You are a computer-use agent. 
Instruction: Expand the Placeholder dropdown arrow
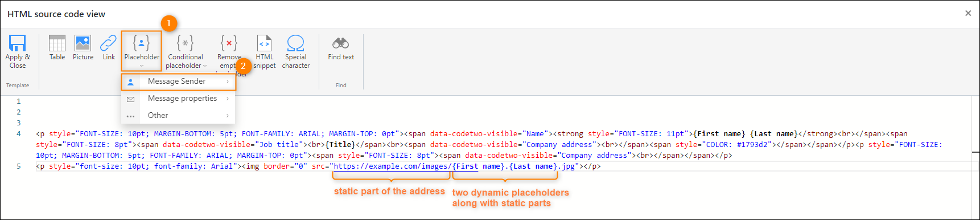click(x=142, y=66)
